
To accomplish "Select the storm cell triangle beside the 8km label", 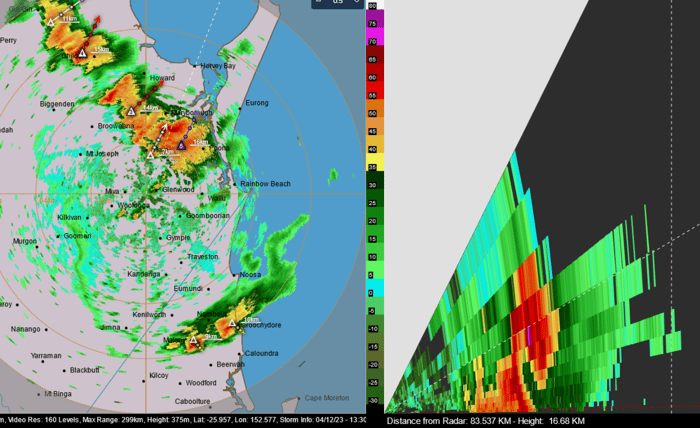I will (193, 340).
